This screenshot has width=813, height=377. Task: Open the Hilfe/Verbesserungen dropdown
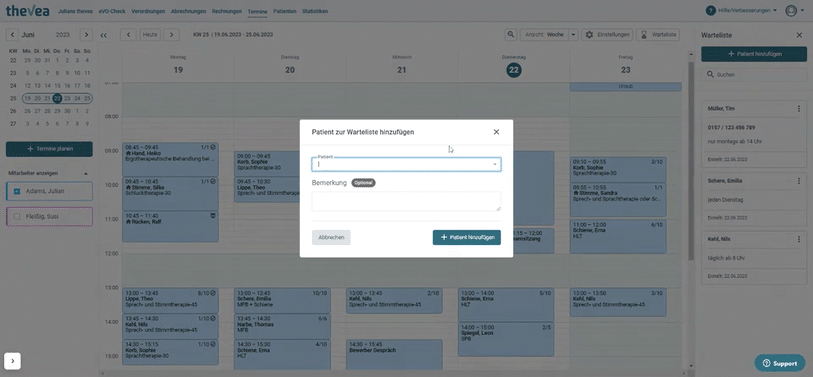pos(747,10)
